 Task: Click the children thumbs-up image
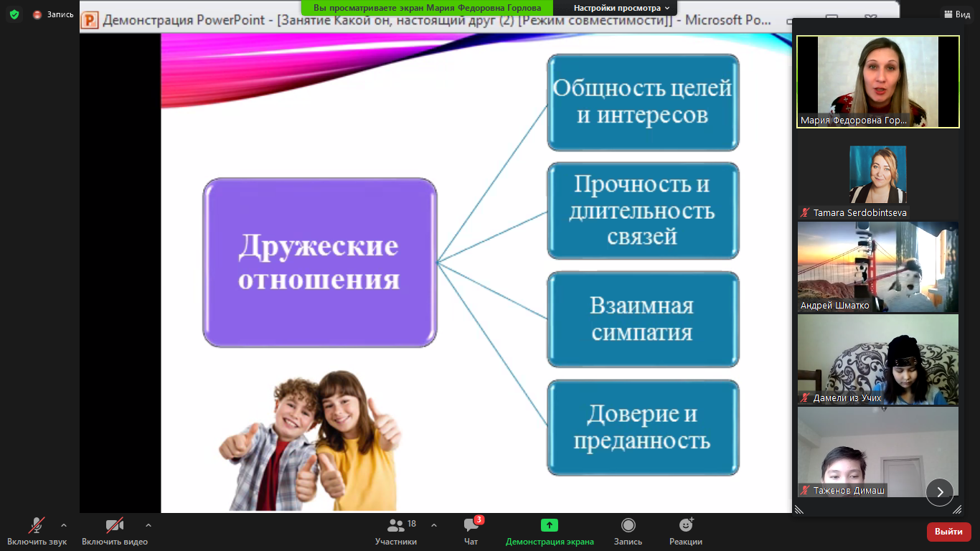coord(310,441)
